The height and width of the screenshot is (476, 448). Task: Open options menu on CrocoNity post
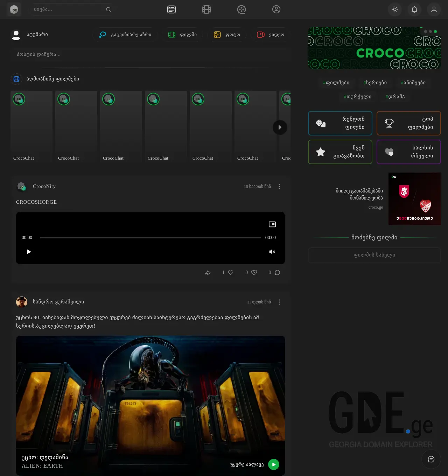[279, 187]
